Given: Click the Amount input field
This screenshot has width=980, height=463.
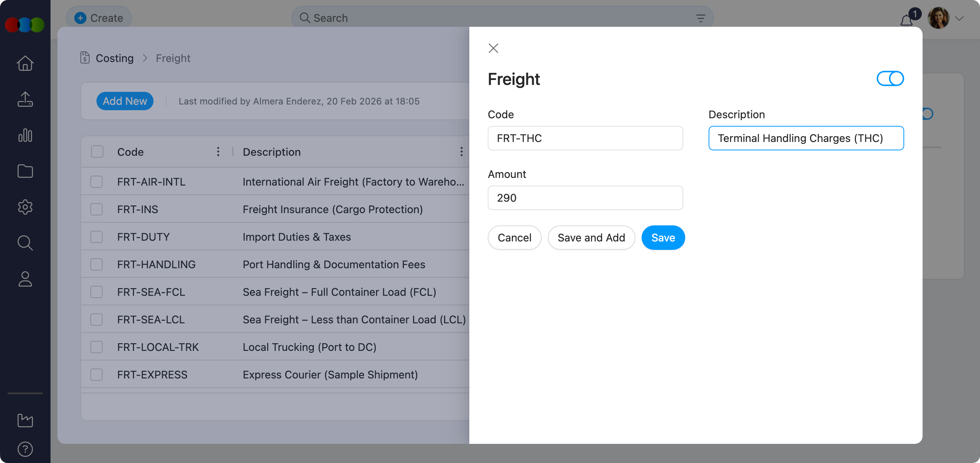Looking at the screenshot, I should (585, 198).
